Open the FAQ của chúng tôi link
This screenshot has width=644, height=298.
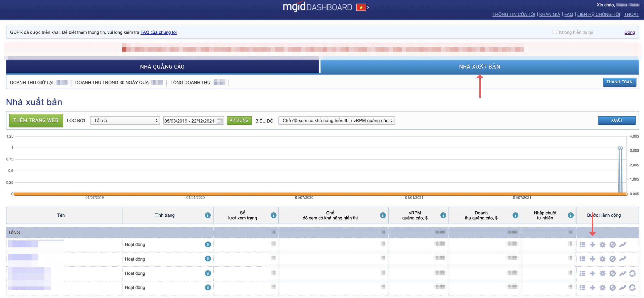coord(158,32)
